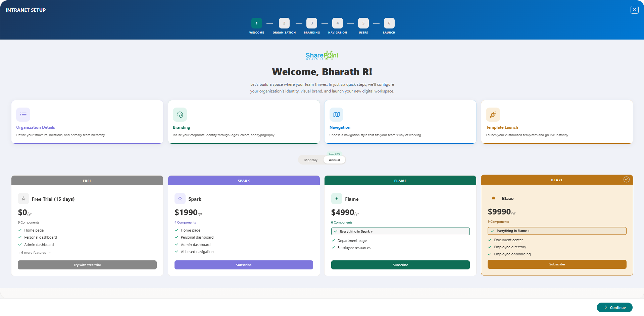Image resolution: width=644 pixels, height=316 pixels.
Task: Click 'Admin dashboard' in Spark plan
Action: pos(196,245)
